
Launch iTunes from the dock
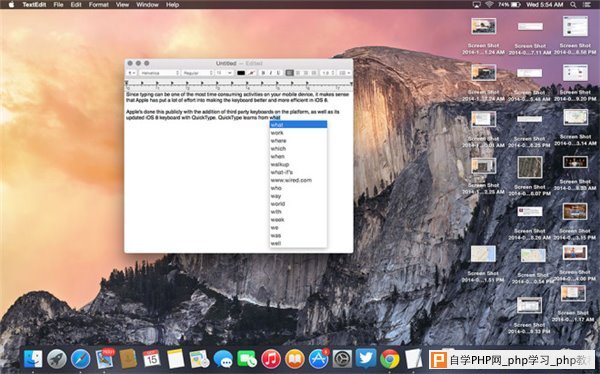(x=271, y=359)
